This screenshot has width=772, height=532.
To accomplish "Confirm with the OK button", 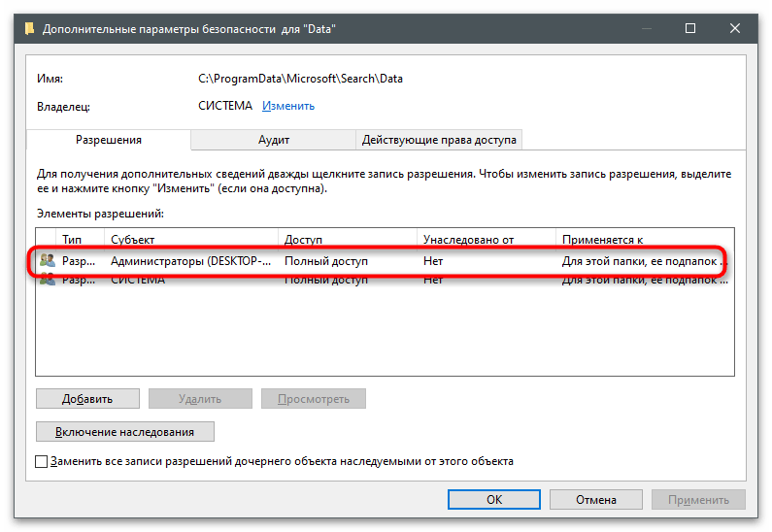I will 494,500.
